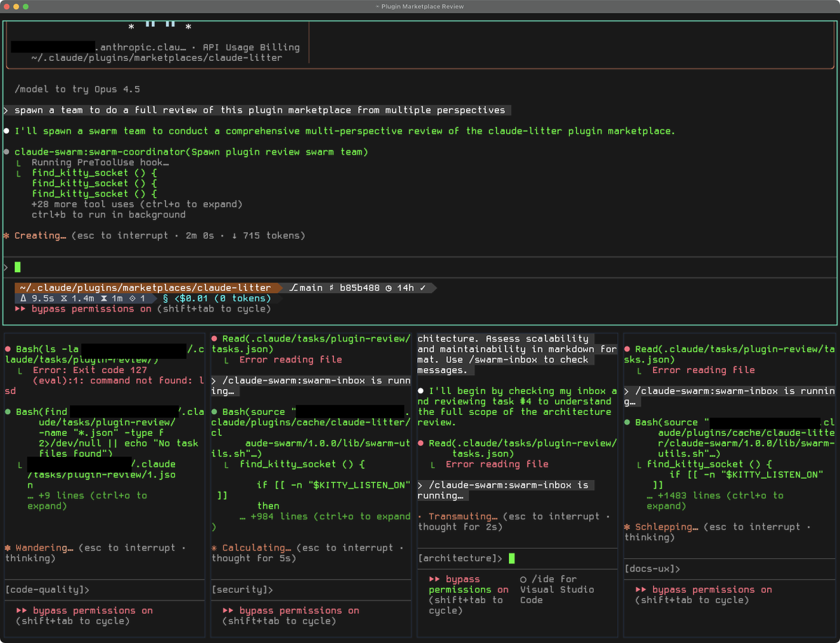Click the green bullet before Bash(source in docs-ux pane
Image resolution: width=840 pixels, height=643 pixels.
point(627,423)
